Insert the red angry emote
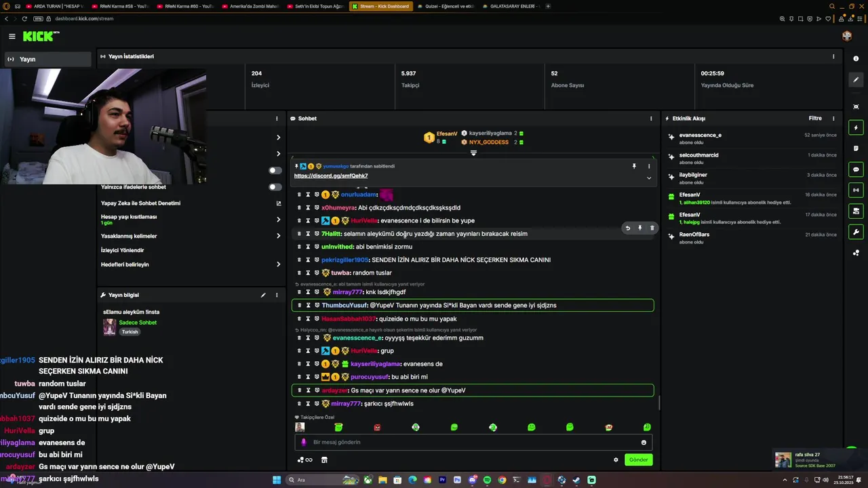This screenshot has width=868, height=488. [377, 427]
